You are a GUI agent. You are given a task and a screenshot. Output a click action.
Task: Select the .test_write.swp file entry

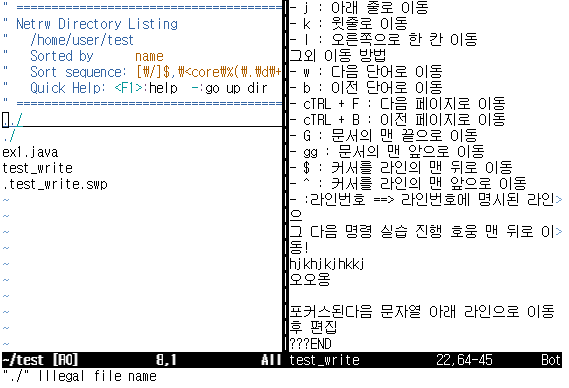(x=55, y=184)
